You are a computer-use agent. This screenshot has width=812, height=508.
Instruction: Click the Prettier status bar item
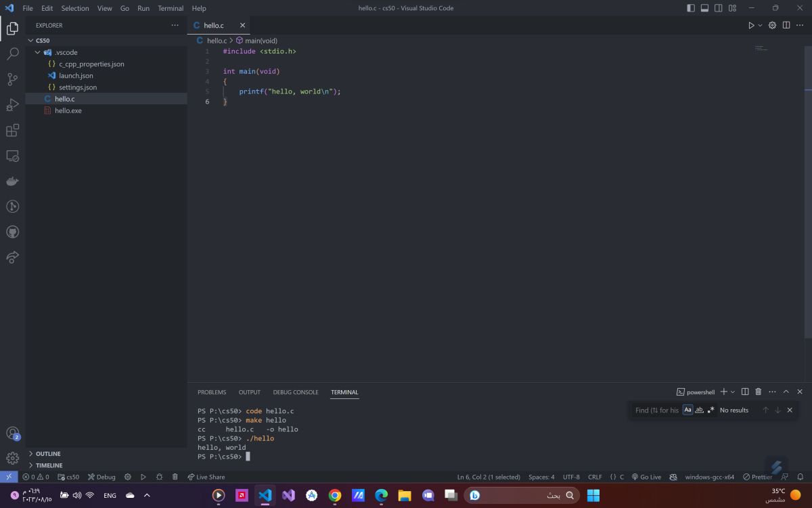757,477
